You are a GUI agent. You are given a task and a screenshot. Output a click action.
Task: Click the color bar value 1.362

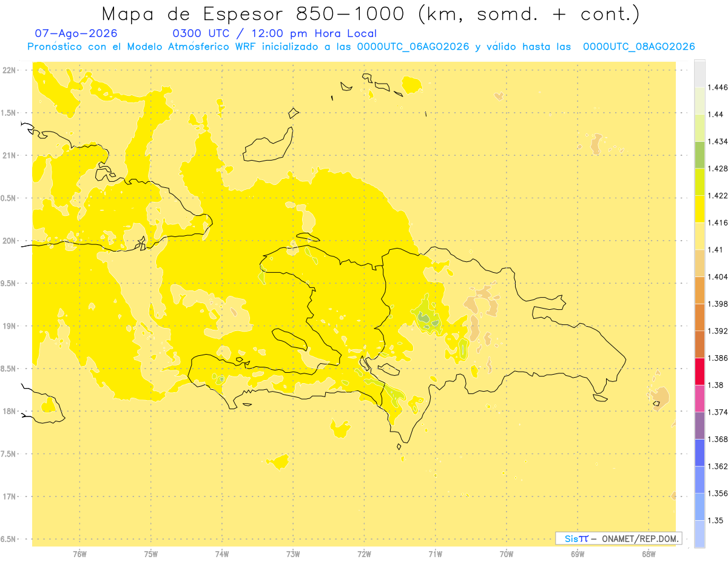(718, 466)
